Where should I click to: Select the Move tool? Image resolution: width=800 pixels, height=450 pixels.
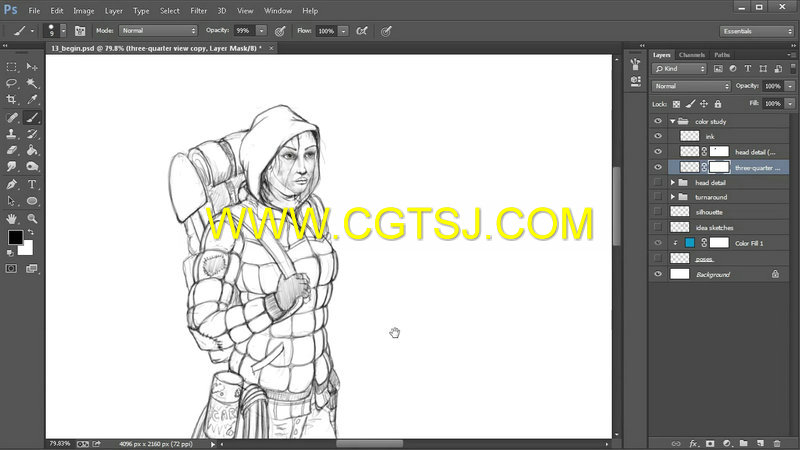tap(32, 67)
